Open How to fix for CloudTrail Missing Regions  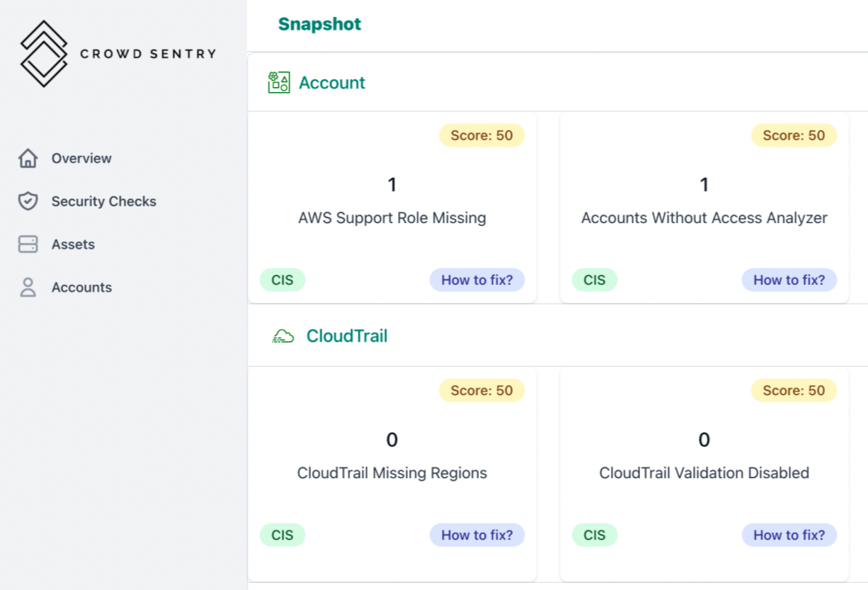pyautogui.click(x=476, y=535)
